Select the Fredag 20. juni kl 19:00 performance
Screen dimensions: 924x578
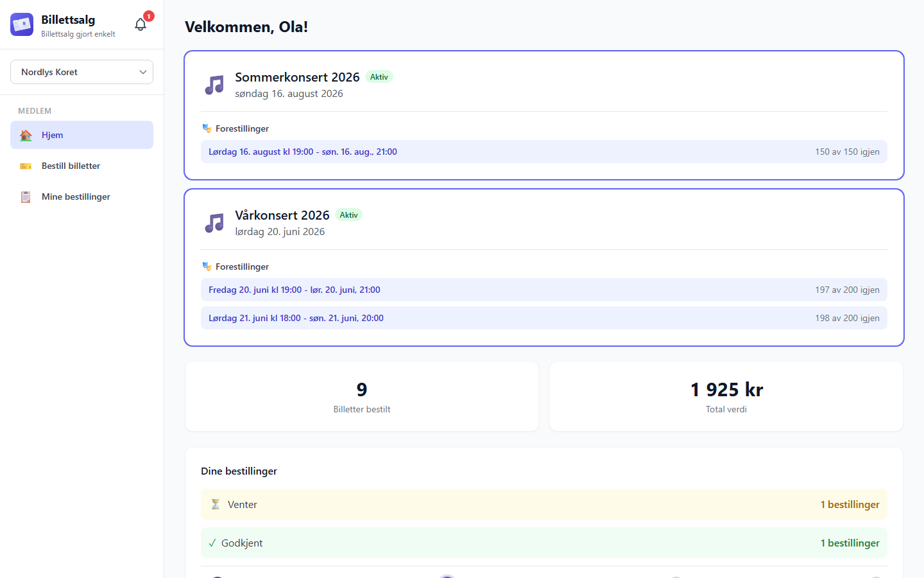544,290
